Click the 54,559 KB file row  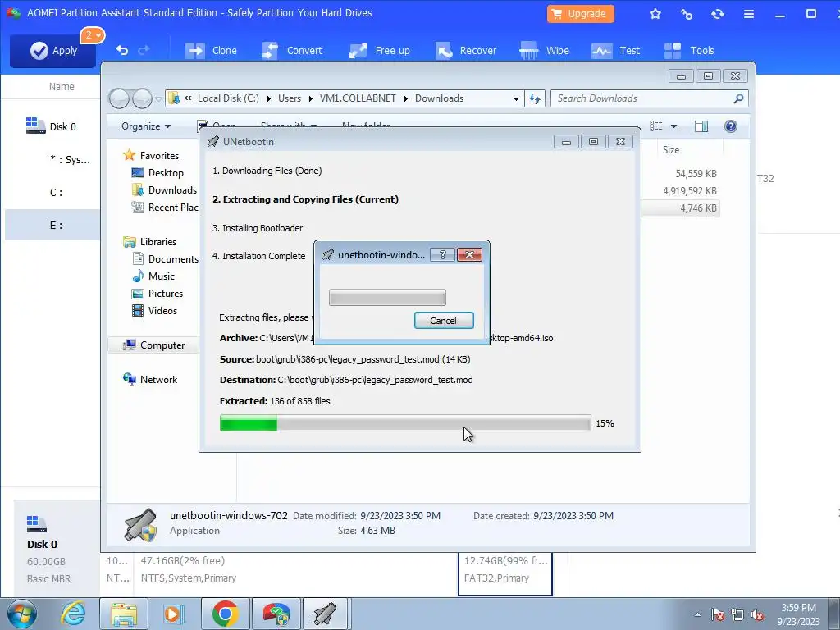(x=696, y=174)
